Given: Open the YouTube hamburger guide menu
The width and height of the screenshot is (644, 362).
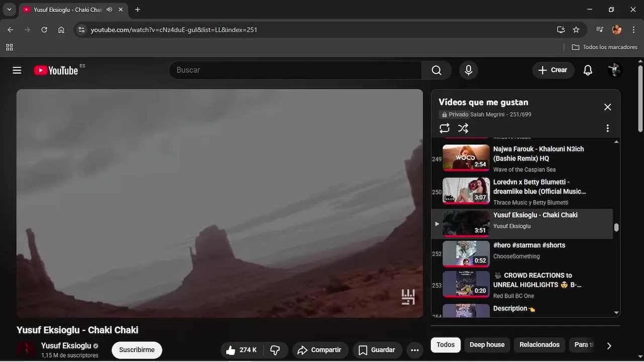Looking at the screenshot, I should pos(17,70).
